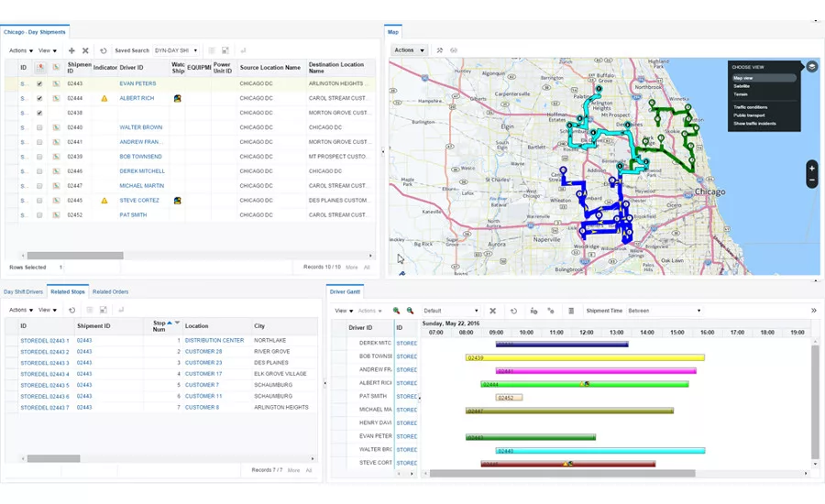This screenshot has width=825, height=504.
Task: Click the cyan 02440 Gantt bar
Action: pos(600,451)
